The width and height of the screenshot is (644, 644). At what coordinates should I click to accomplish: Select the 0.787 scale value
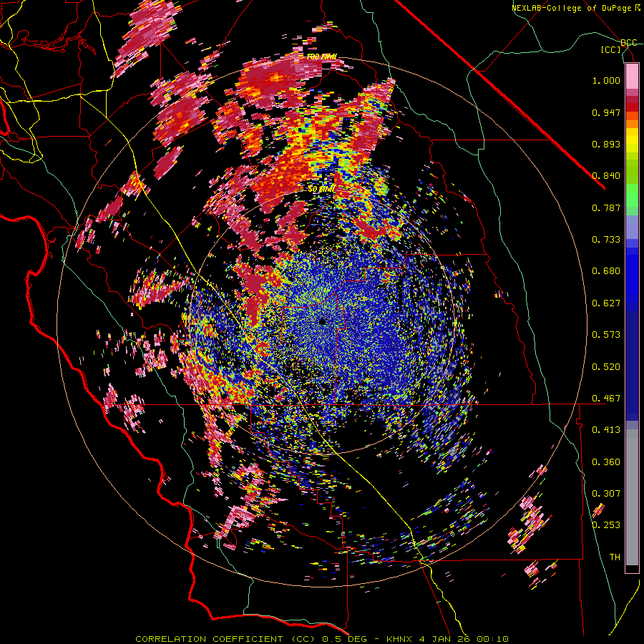(606, 208)
